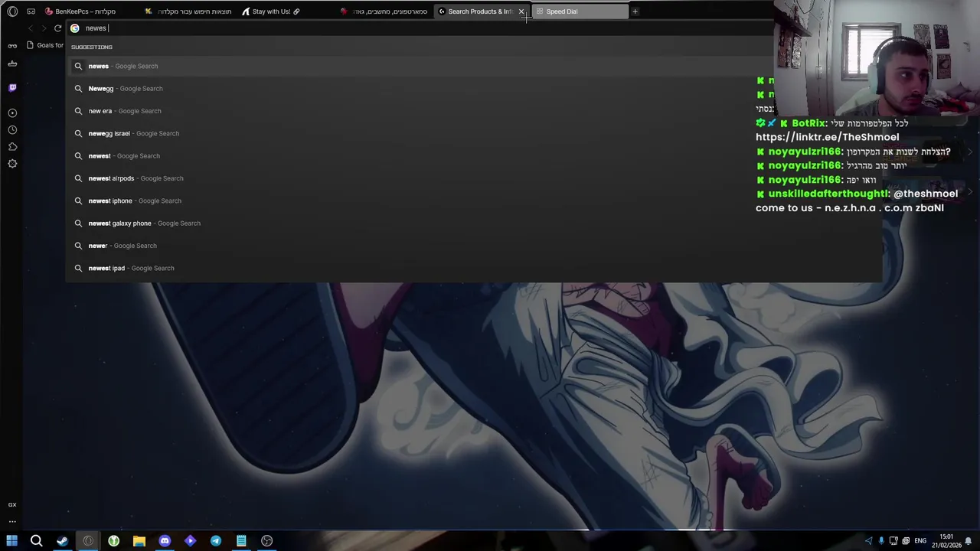The image size is (980, 551).
Task: Select the "newest galaxy phone" suggestion
Action: point(473,223)
